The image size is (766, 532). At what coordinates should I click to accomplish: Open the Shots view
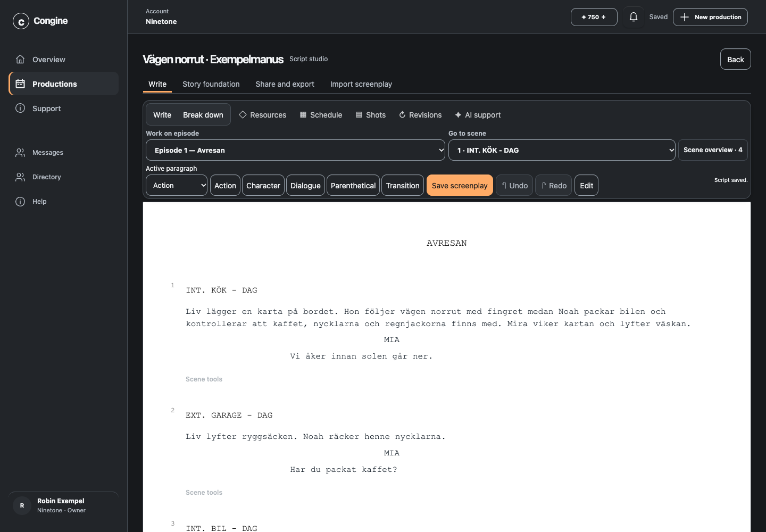371,115
